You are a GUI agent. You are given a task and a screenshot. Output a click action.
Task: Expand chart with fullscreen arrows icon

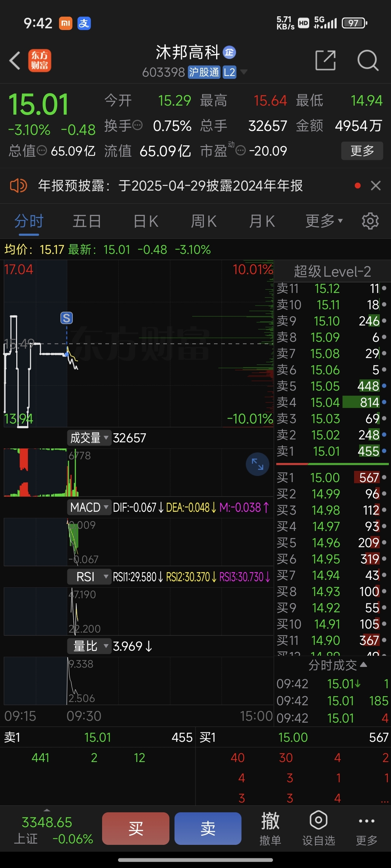coord(257,464)
